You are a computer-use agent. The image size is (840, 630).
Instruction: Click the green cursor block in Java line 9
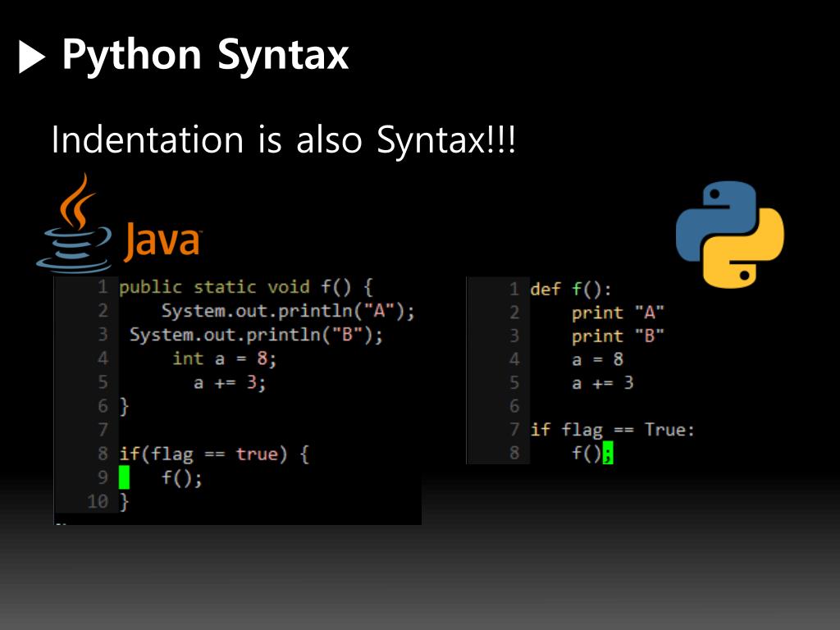[124, 477]
